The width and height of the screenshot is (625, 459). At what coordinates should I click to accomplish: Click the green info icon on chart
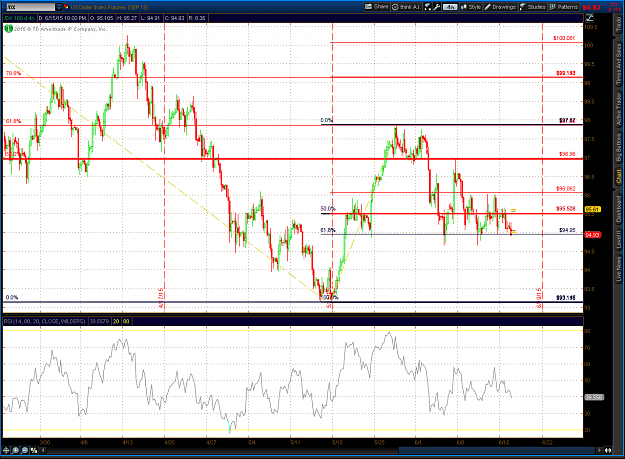(8, 29)
